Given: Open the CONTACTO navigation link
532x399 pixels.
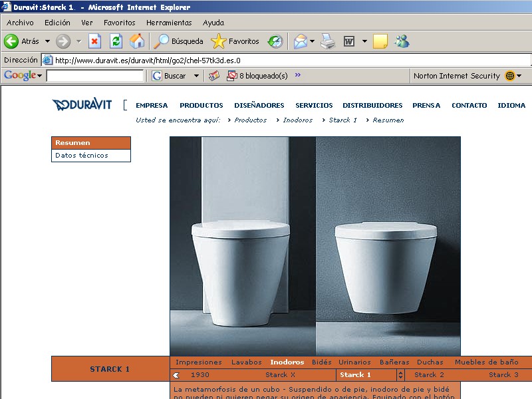Looking at the screenshot, I should (x=469, y=106).
